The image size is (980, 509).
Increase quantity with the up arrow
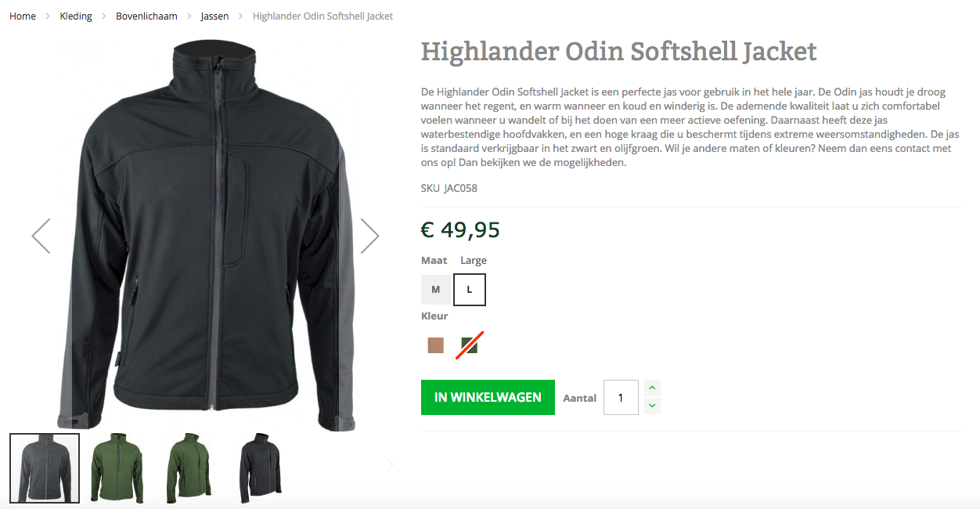[653, 388]
